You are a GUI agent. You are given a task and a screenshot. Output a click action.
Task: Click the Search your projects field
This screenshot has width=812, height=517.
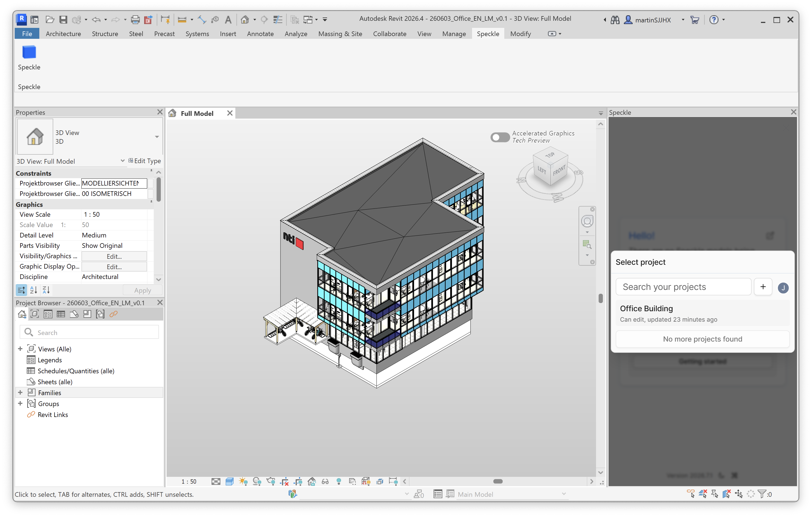pyautogui.click(x=683, y=287)
